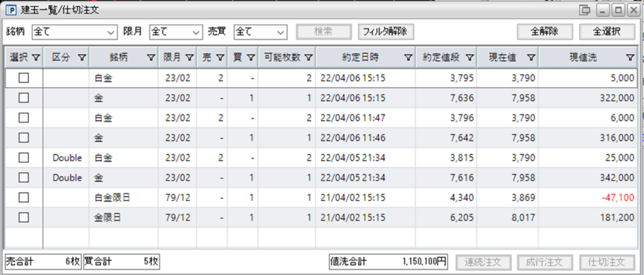Screen dimensions: 644x275
Task: Click the 全選択 button
Action: (607, 31)
